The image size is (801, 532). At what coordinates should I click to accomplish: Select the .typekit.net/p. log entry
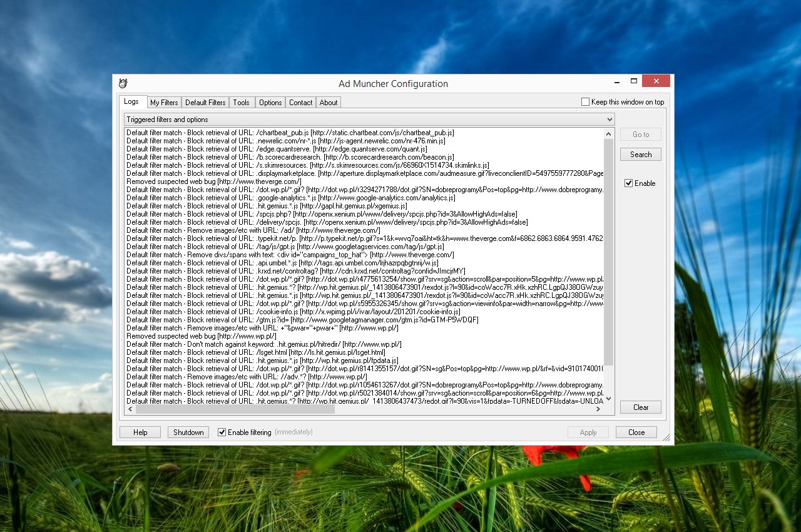click(365, 238)
